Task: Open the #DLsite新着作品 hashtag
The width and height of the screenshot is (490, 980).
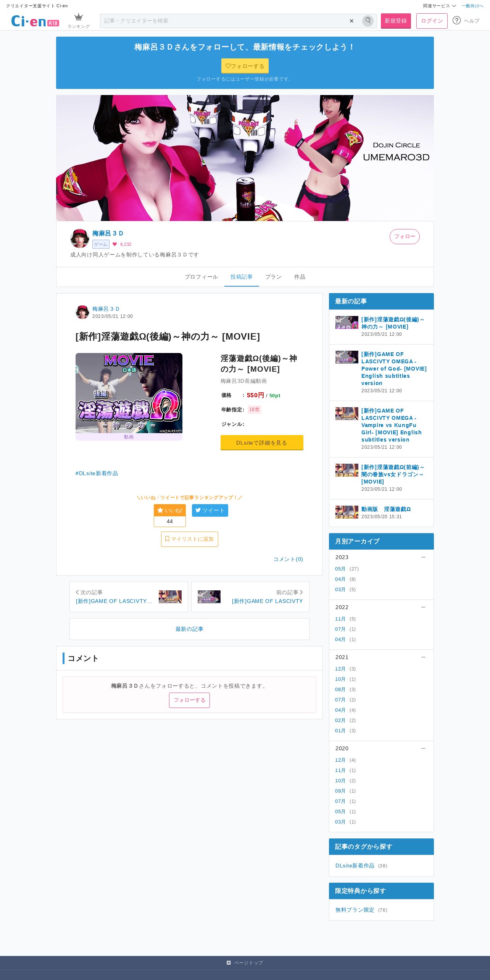Action: (x=97, y=473)
